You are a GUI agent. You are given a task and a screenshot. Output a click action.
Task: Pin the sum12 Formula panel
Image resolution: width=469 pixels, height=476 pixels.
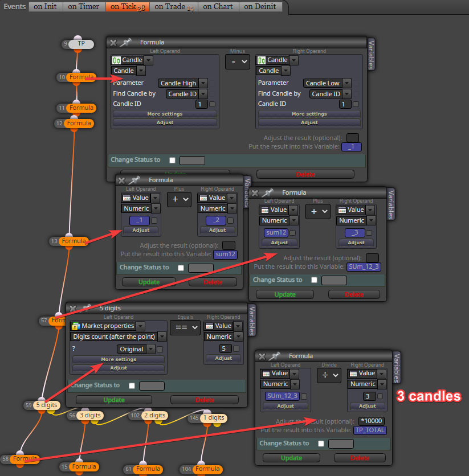pyautogui.click(x=134, y=180)
